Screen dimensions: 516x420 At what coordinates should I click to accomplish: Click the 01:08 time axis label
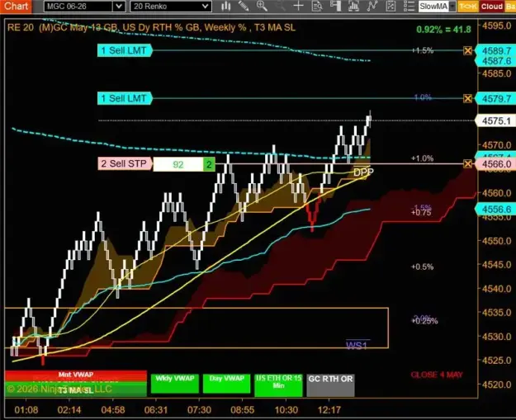26,410
